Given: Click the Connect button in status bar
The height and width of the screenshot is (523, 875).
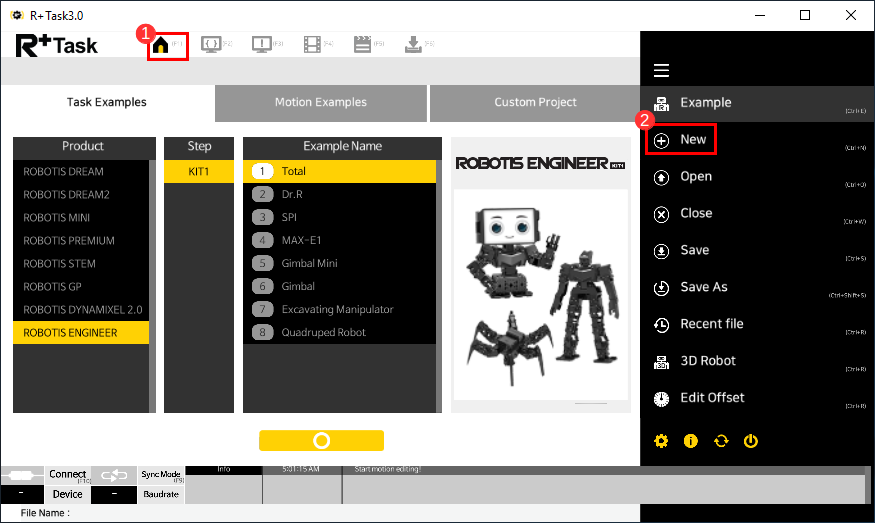Looking at the screenshot, I should coord(68,475).
